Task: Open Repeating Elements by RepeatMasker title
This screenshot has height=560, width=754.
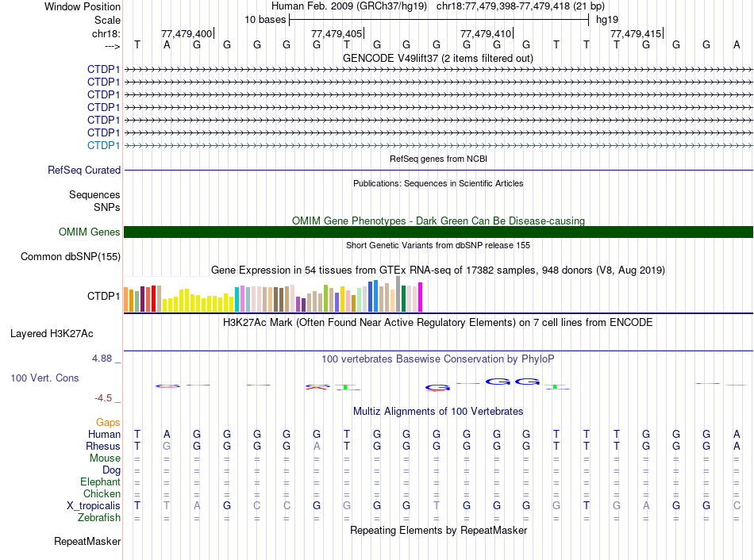Action: click(438, 530)
